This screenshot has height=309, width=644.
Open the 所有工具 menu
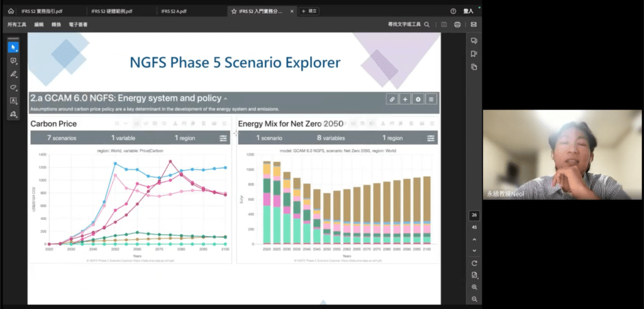point(17,25)
